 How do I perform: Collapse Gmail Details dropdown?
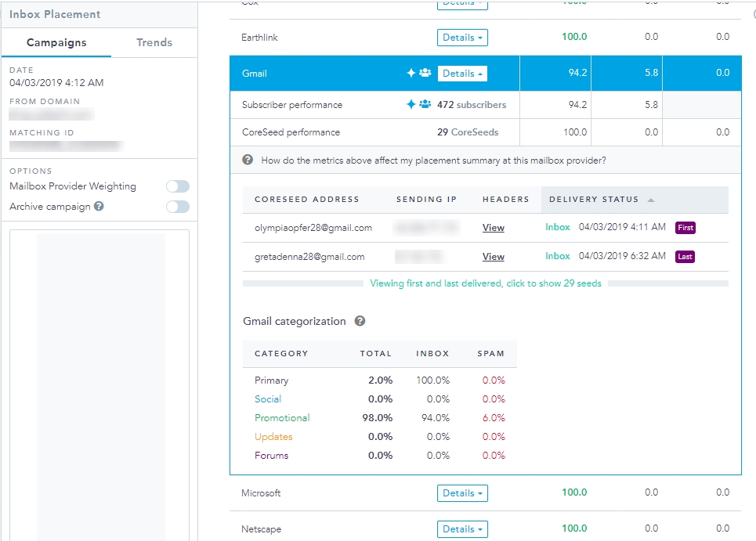(x=462, y=73)
